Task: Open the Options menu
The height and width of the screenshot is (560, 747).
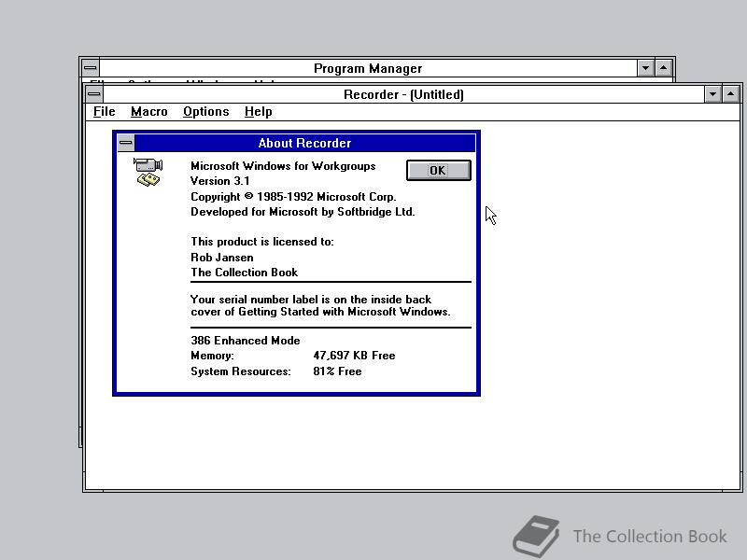Action: (x=205, y=111)
